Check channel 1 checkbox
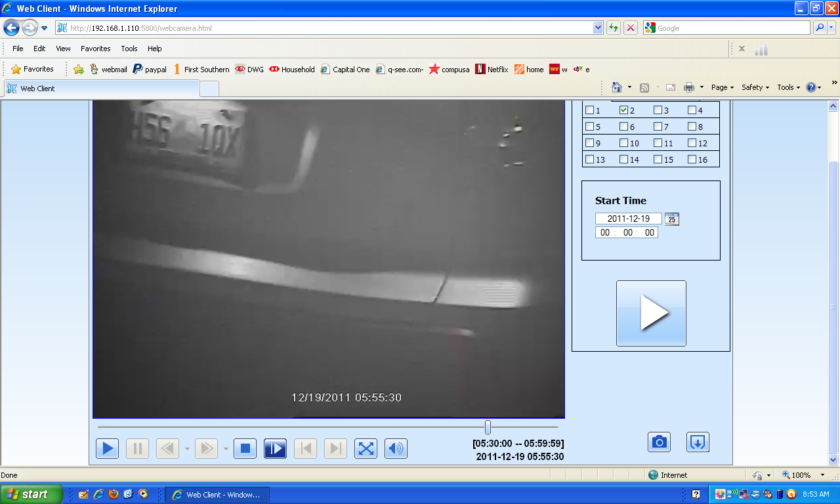 (589, 110)
